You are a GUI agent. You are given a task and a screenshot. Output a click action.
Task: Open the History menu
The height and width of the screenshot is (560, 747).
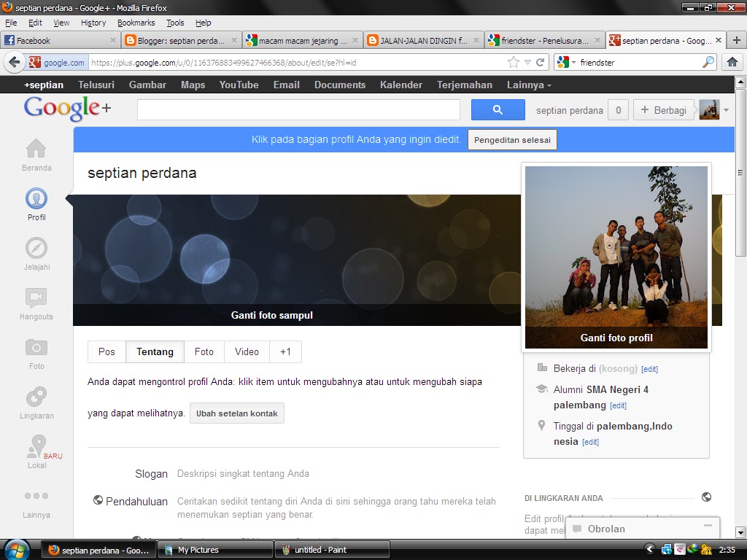click(93, 23)
